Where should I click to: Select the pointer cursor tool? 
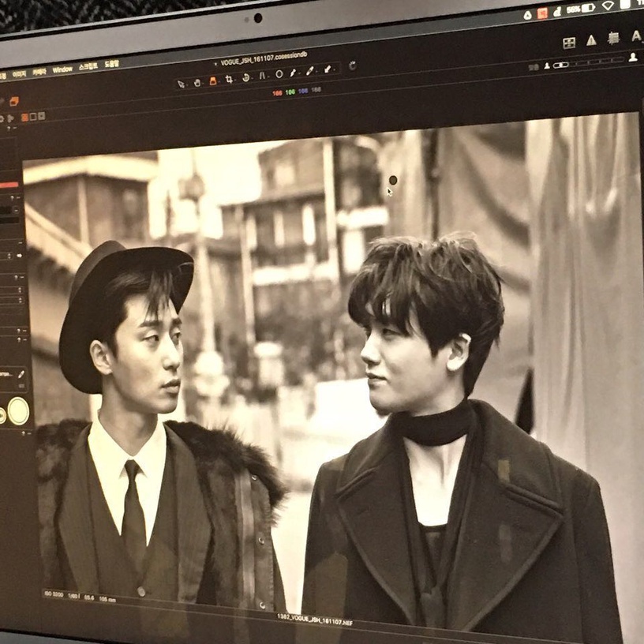tap(180, 84)
